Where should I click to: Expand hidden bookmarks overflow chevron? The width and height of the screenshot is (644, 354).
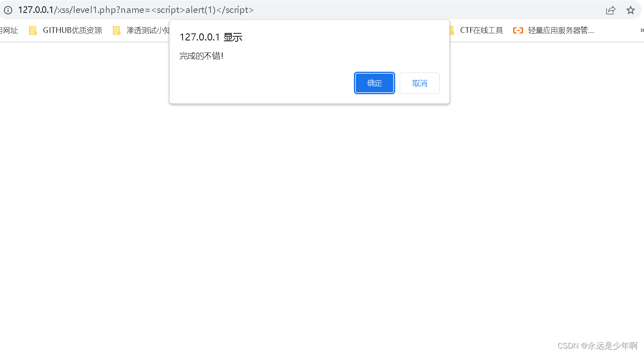(x=641, y=30)
